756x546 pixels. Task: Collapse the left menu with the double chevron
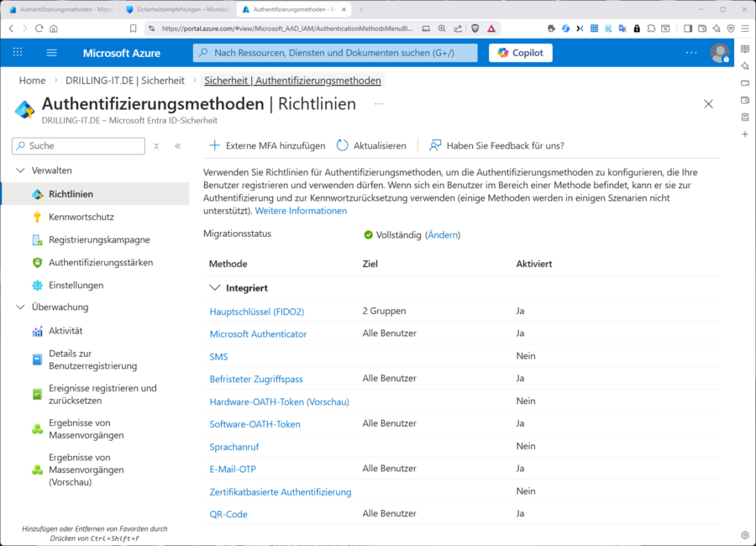pos(176,146)
